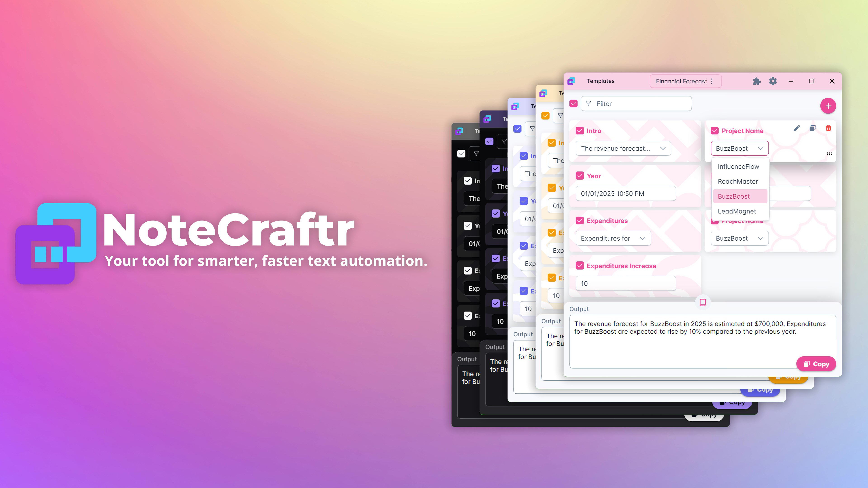868x488 pixels.
Task: Open the lower Project Name BuzzBoost dropdown
Action: (x=740, y=238)
